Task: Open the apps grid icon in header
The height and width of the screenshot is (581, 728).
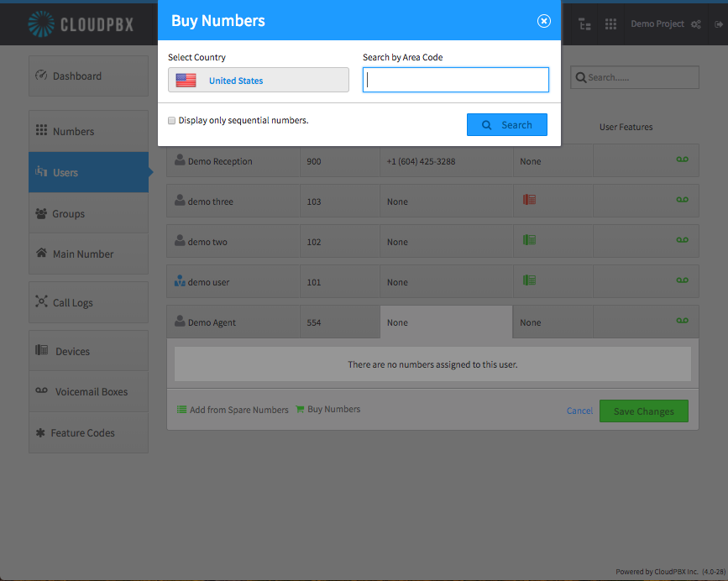Action: (610, 24)
